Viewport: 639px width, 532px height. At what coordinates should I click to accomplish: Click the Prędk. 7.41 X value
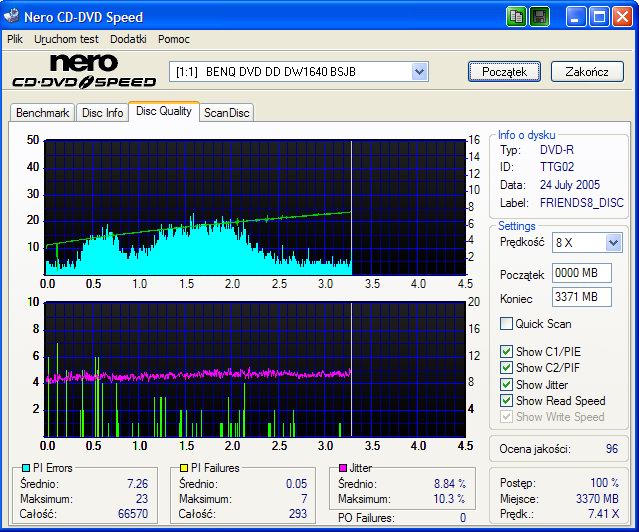[604, 514]
